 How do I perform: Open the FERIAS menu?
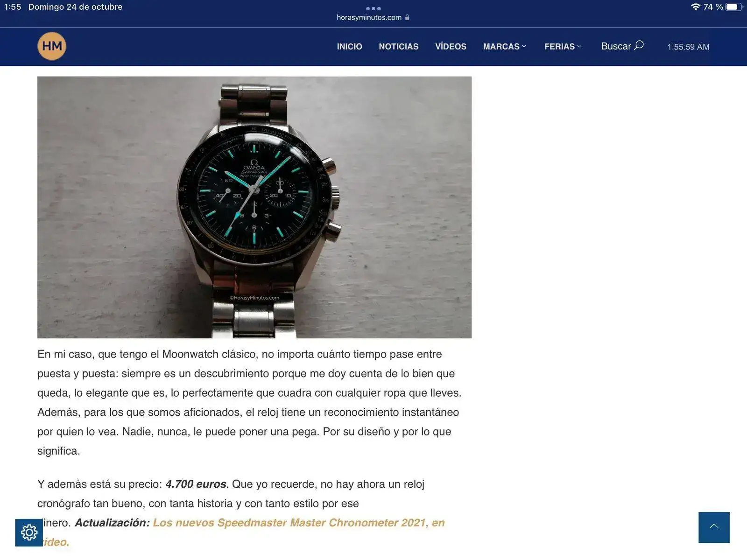coord(559,47)
